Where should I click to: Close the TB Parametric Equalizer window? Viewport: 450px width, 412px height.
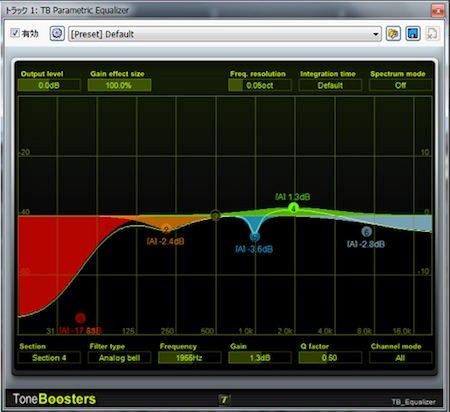click(437, 11)
